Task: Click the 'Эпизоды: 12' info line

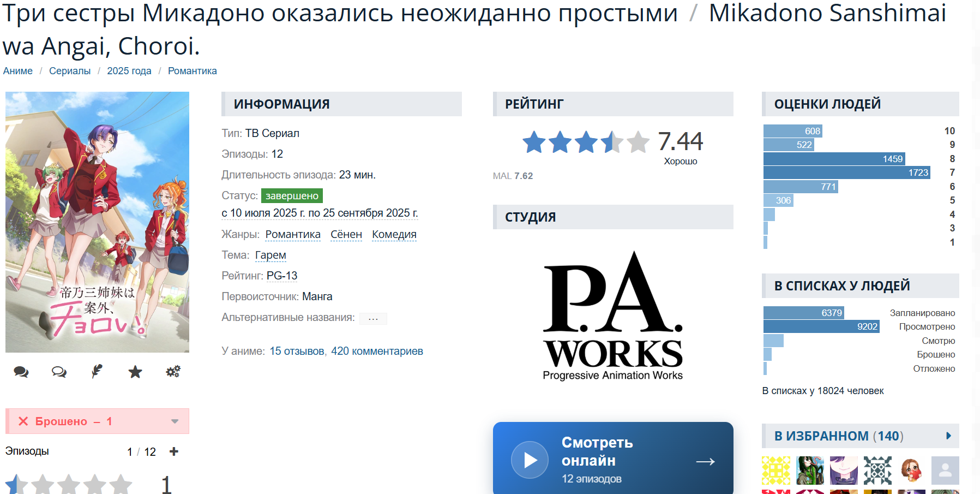Action: point(252,154)
